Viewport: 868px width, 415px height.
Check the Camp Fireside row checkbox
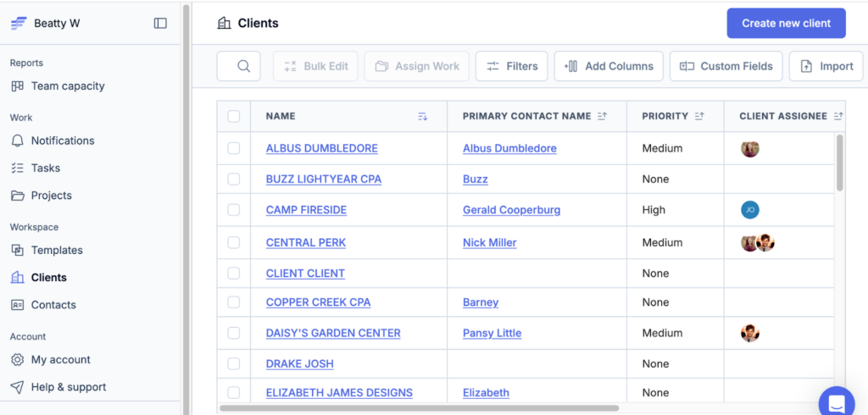(234, 210)
